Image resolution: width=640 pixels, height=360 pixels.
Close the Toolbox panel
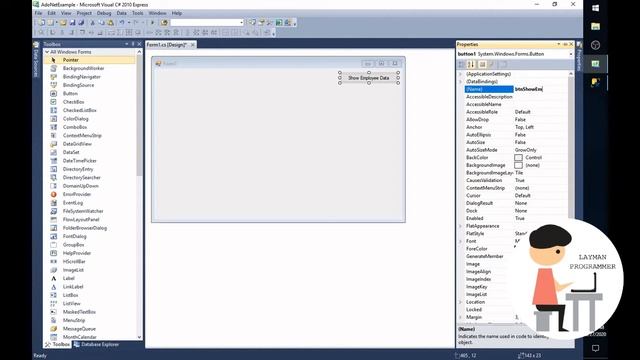pos(139,44)
